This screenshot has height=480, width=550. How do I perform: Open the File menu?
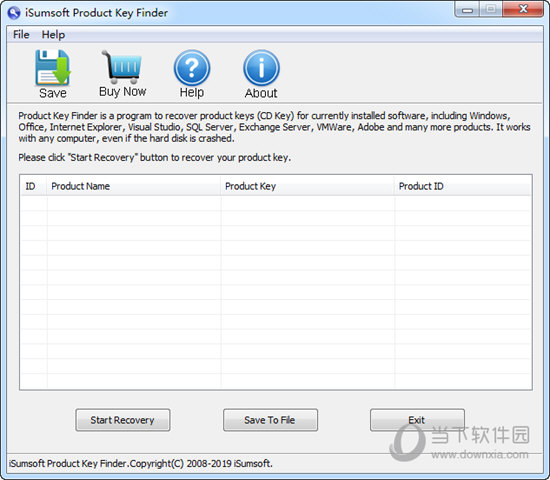21,34
